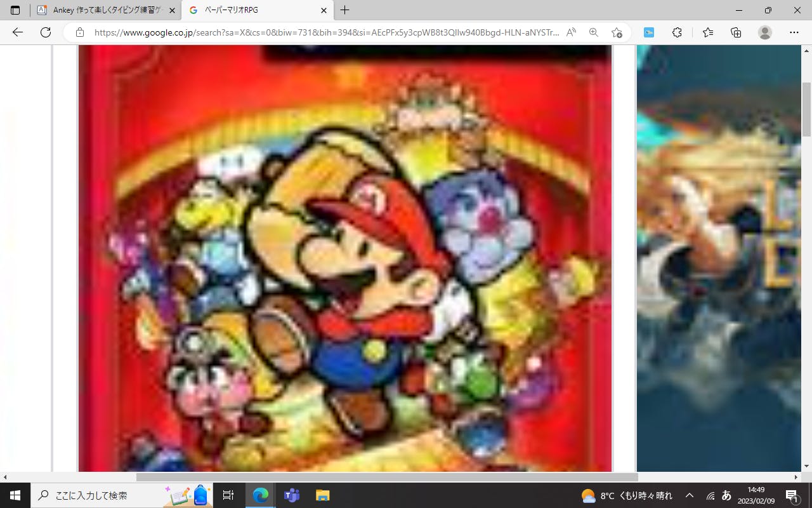Click the zoom magnifier icon in address bar
This screenshot has width=812, height=508.
[x=594, y=32]
